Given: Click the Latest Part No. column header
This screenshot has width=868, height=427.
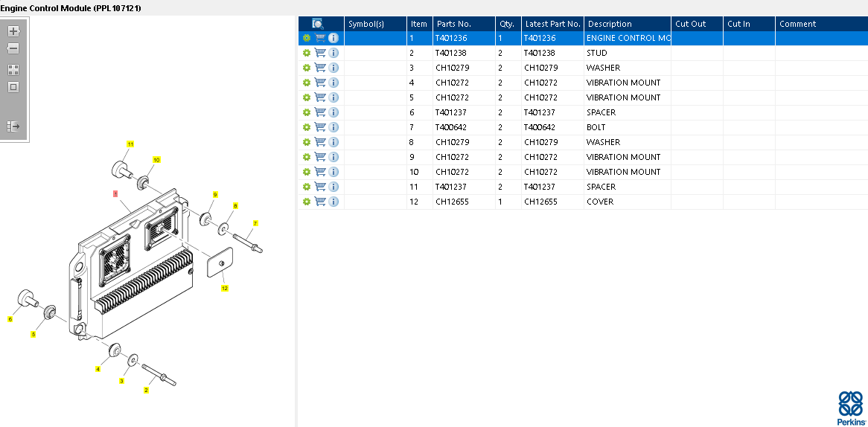Looking at the screenshot, I should (x=552, y=24).
